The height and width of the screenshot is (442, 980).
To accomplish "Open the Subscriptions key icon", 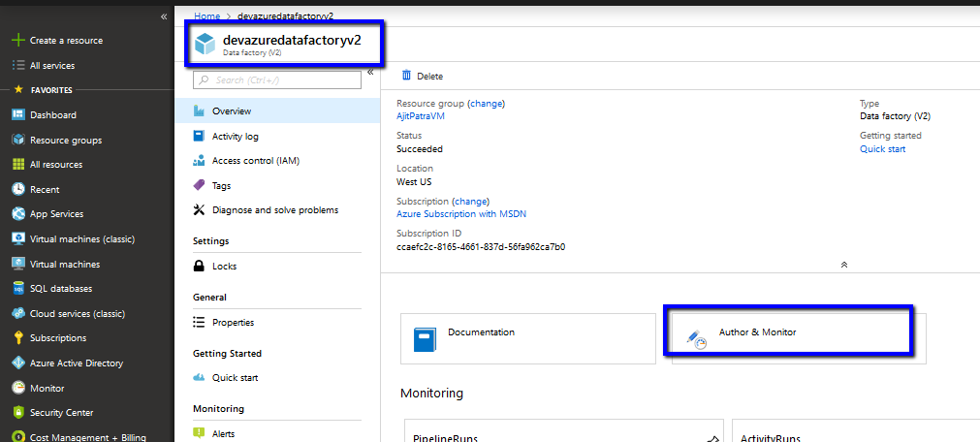I will click(17, 338).
